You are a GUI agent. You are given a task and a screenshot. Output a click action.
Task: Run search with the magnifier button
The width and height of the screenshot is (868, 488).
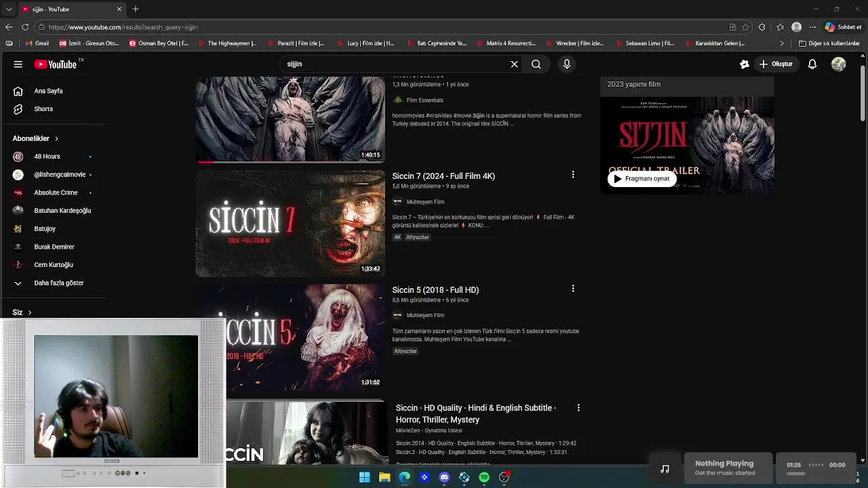click(536, 64)
